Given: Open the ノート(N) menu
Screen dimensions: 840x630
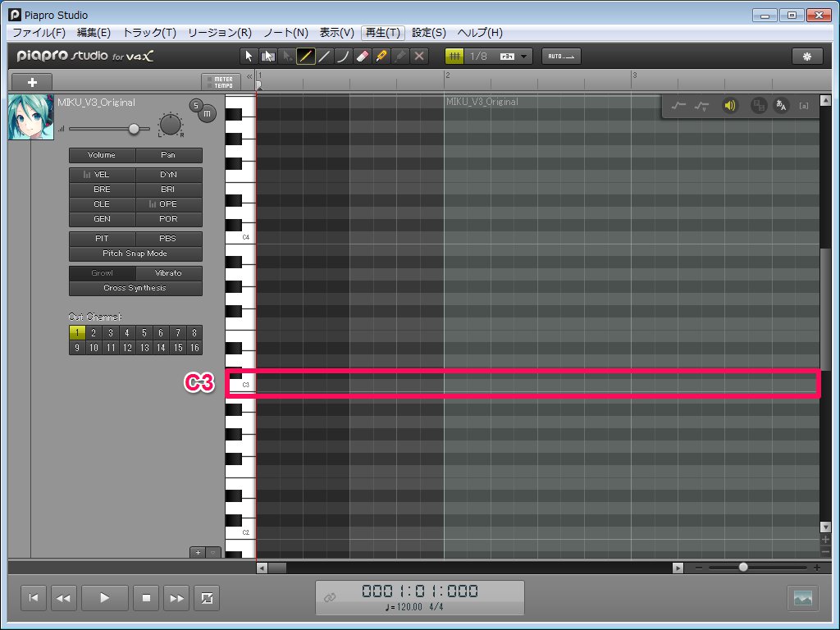Looking at the screenshot, I should [285, 33].
